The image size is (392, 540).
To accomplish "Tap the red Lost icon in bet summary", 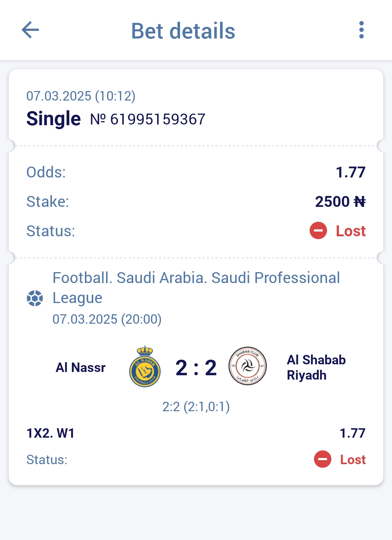I will pos(318,231).
